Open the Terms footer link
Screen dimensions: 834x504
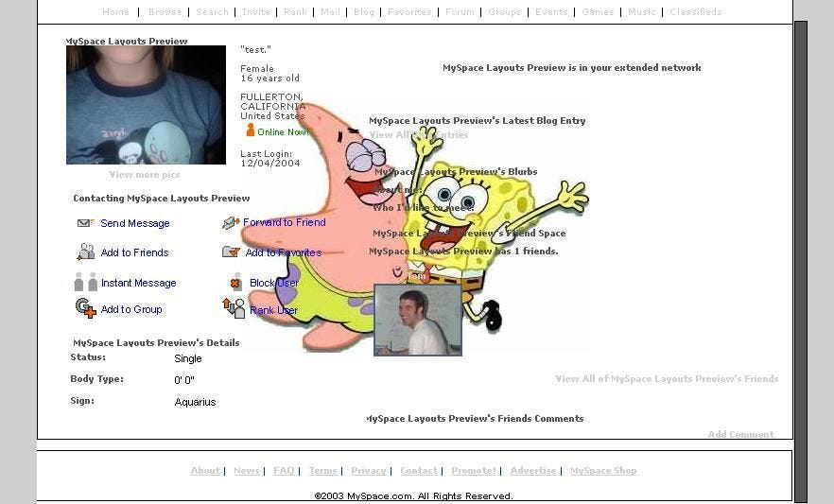(x=322, y=471)
